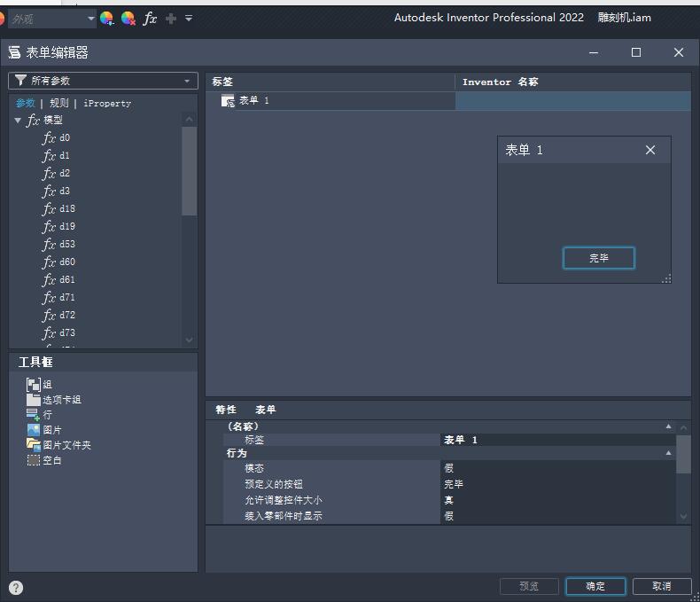Open the 所有参数 filter dropdown
The width and height of the screenshot is (700, 602).
coord(103,81)
